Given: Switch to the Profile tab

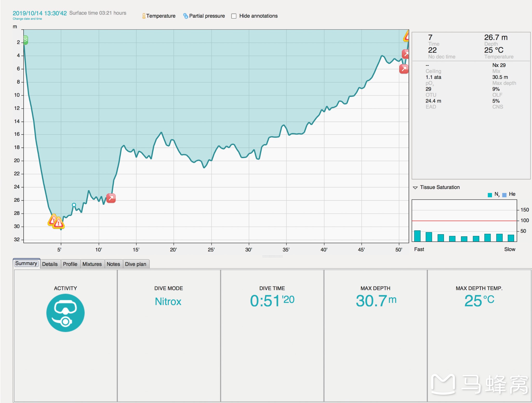Looking at the screenshot, I should [x=70, y=264].
